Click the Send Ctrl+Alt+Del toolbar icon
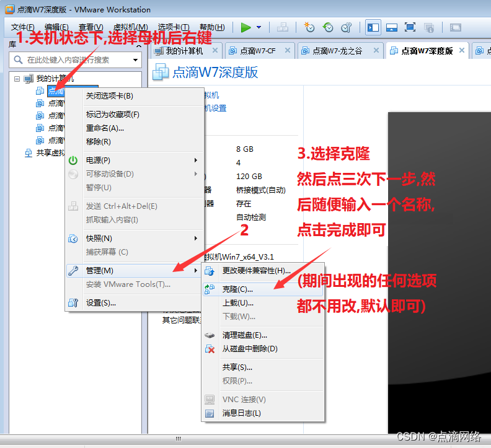The width and height of the screenshot is (491, 448). [x=283, y=27]
